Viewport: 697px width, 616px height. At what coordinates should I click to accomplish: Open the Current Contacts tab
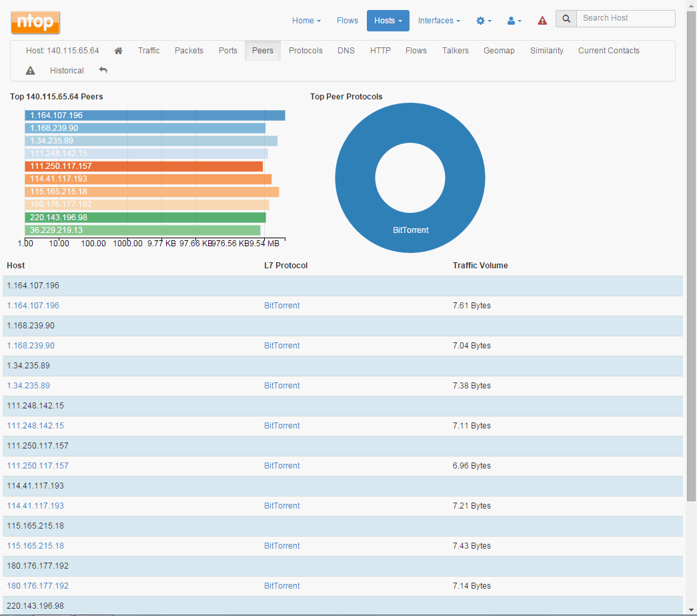[x=609, y=51]
